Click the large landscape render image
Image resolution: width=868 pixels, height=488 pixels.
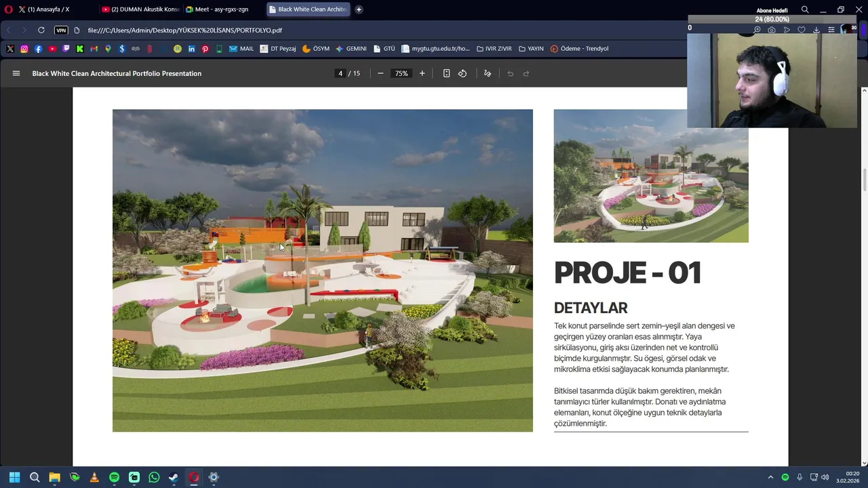[323, 270]
